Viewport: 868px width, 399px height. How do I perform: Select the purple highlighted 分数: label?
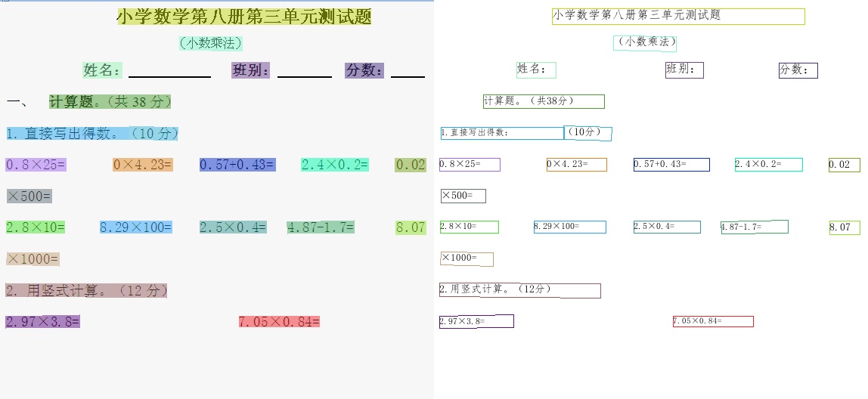364,70
